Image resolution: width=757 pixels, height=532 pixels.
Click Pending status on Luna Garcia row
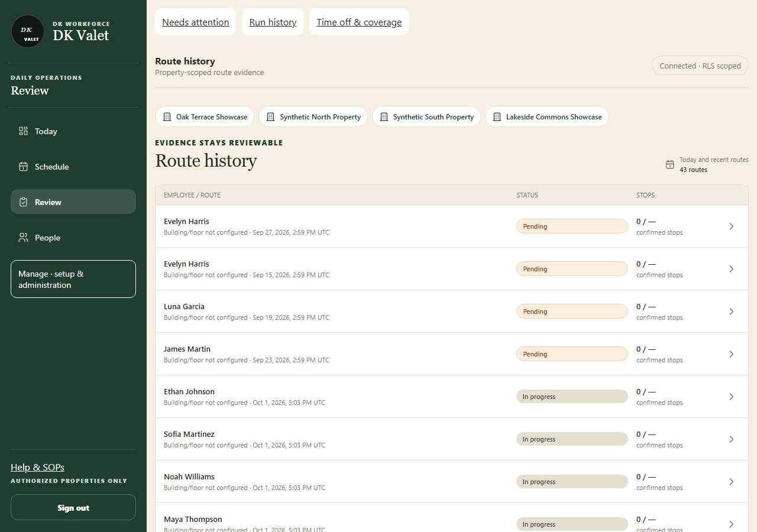(x=572, y=312)
